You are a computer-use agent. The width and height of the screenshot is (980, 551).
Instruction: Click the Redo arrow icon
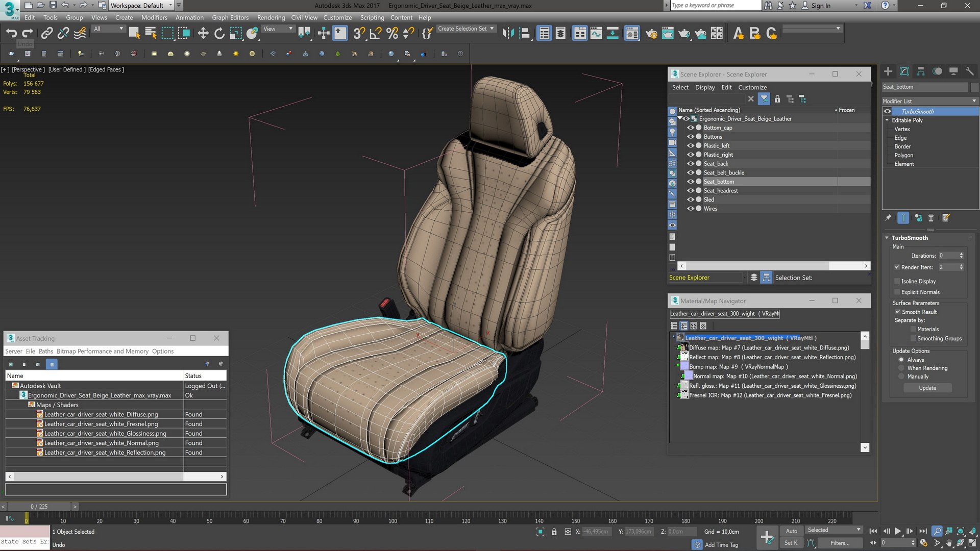tap(28, 34)
